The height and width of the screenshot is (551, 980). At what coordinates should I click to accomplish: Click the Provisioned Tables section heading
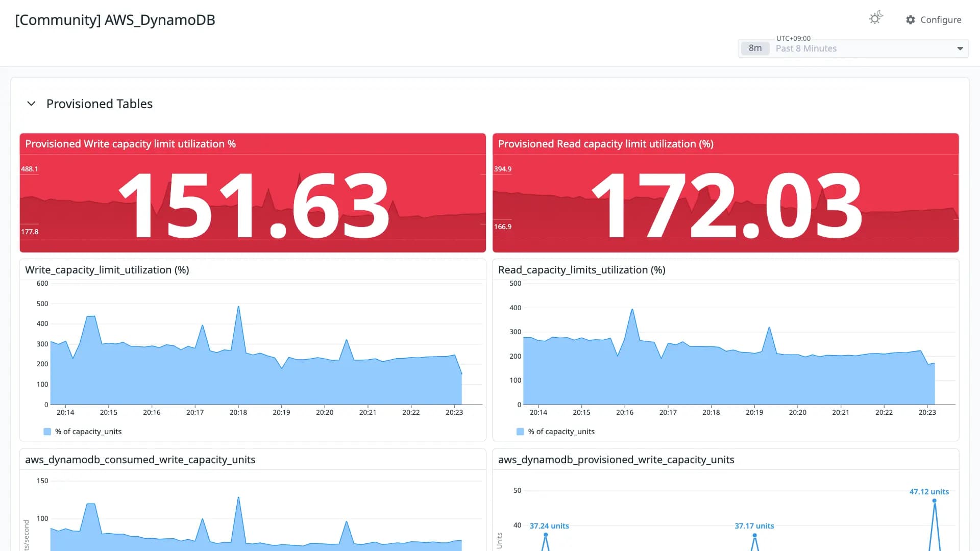point(100,104)
